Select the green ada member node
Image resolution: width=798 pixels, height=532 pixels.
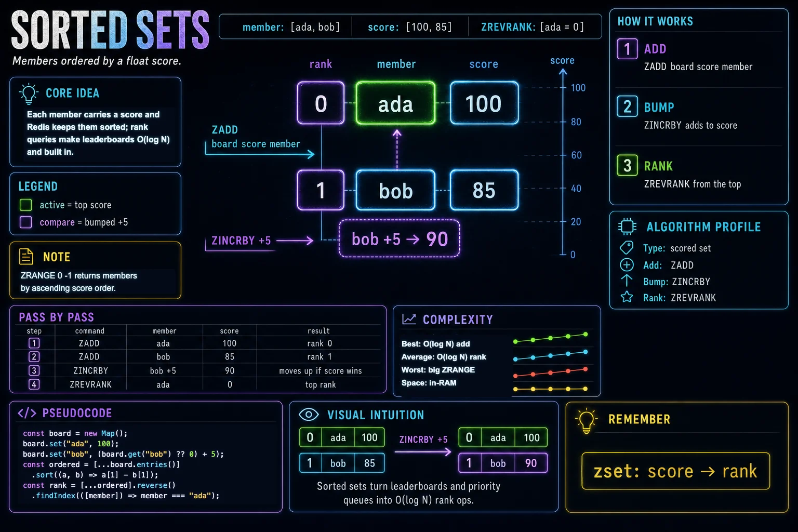[x=395, y=103]
